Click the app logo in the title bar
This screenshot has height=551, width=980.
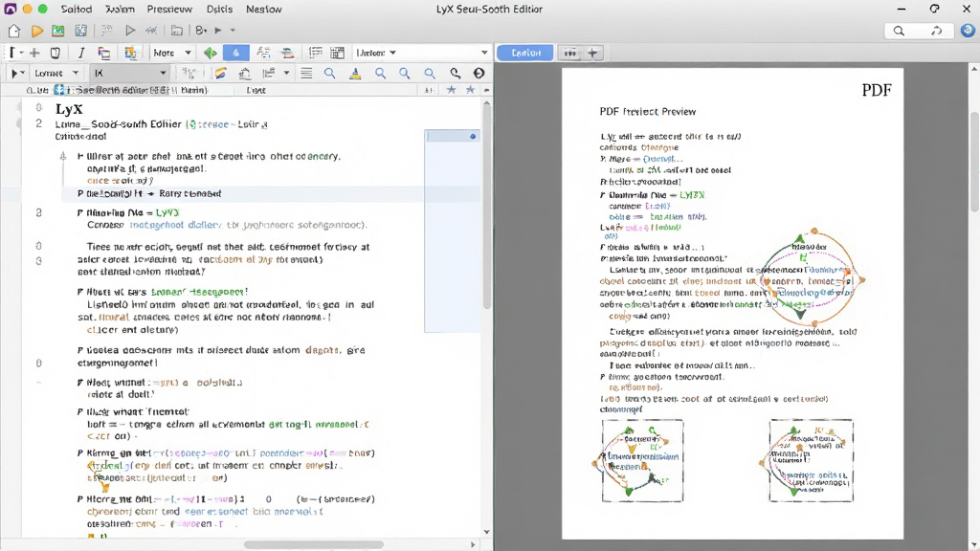(x=10, y=9)
